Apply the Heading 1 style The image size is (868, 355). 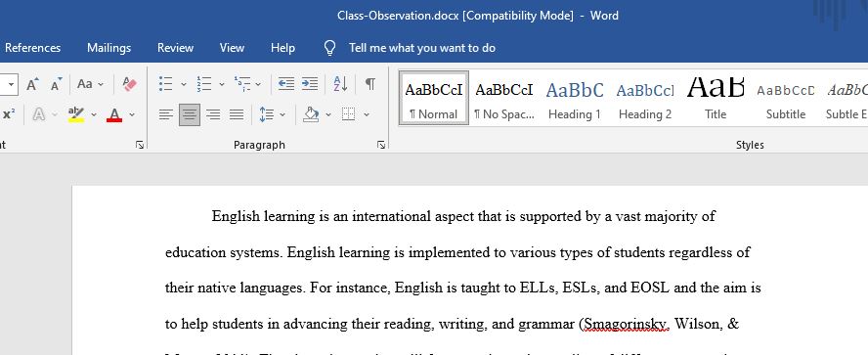coord(574,98)
